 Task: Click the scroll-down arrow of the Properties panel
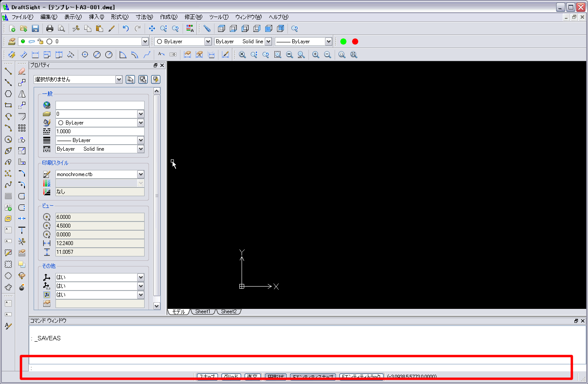pos(157,306)
